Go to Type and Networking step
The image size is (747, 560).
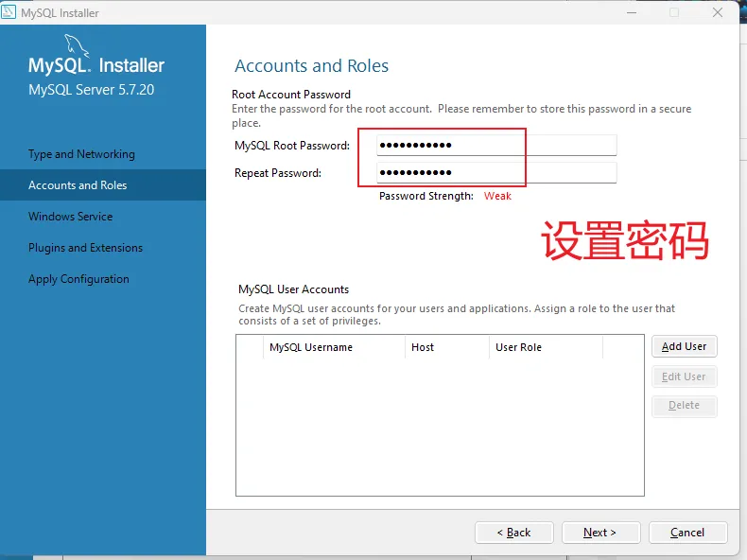tap(81, 154)
